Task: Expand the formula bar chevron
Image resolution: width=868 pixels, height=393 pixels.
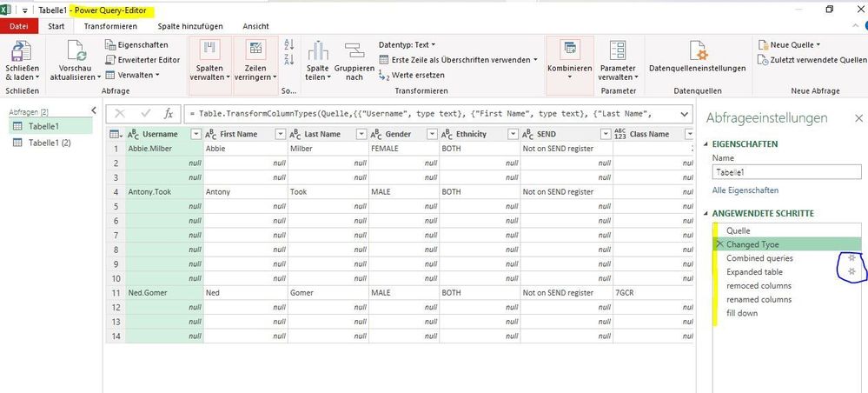Action: coord(686,114)
